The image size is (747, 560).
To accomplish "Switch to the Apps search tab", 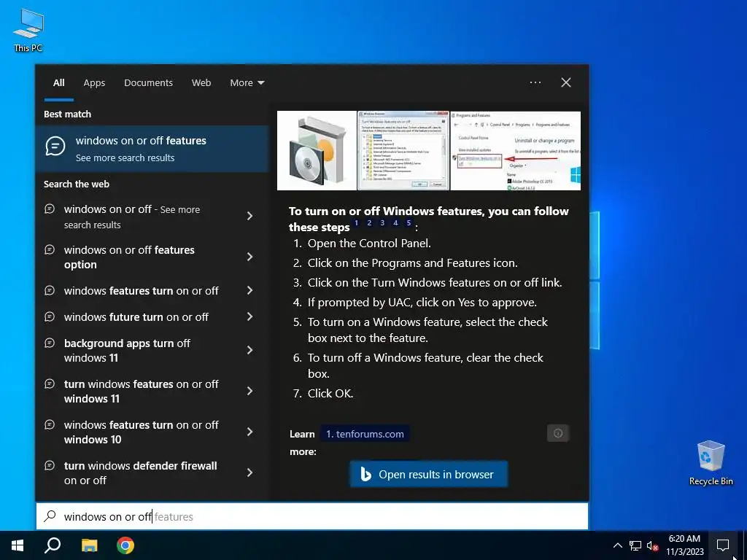I will point(94,83).
